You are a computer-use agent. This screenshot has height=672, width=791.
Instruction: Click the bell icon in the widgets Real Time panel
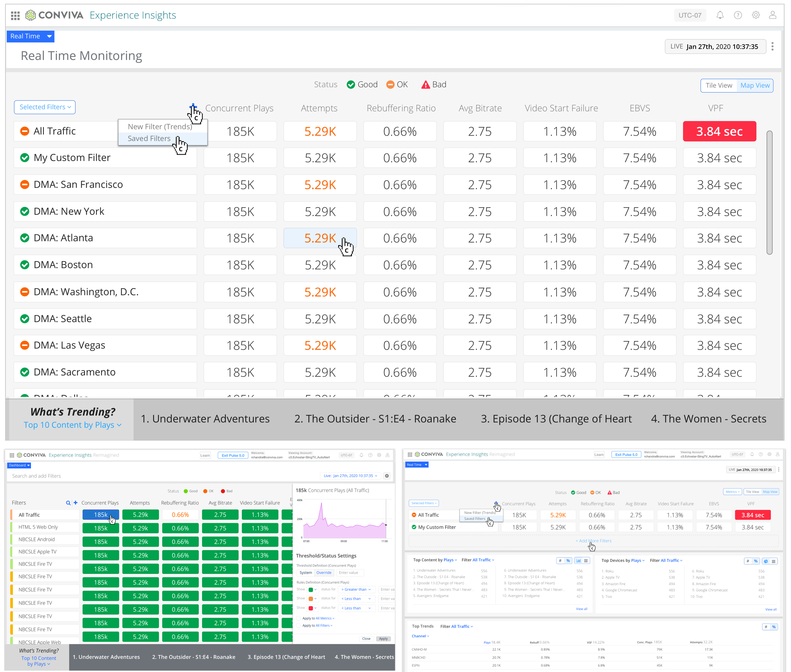(x=752, y=455)
